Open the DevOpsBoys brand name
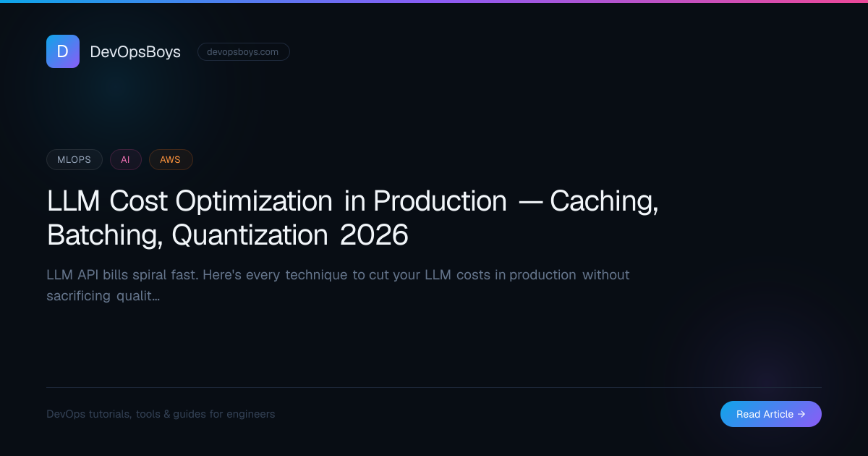Screen dimensions: 868x456 [135, 51]
